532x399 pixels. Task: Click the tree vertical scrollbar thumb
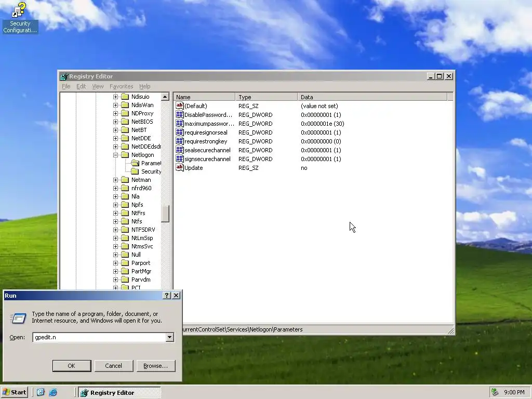(165, 214)
